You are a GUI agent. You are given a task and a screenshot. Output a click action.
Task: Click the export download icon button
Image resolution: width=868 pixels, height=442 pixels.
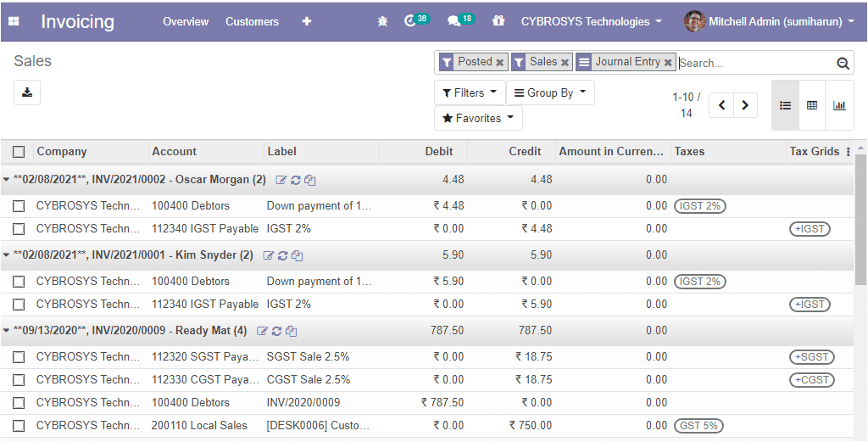coord(27,92)
